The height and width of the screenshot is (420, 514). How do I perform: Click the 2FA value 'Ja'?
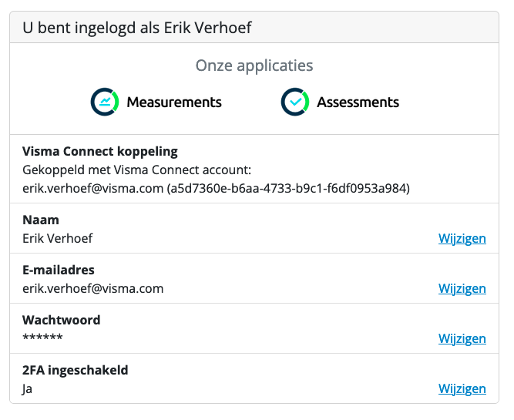click(x=27, y=389)
